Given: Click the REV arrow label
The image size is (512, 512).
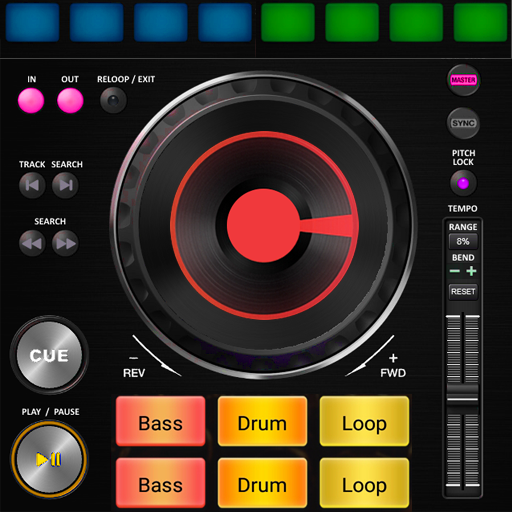Looking at the screenshot, I should pos(134,373).
